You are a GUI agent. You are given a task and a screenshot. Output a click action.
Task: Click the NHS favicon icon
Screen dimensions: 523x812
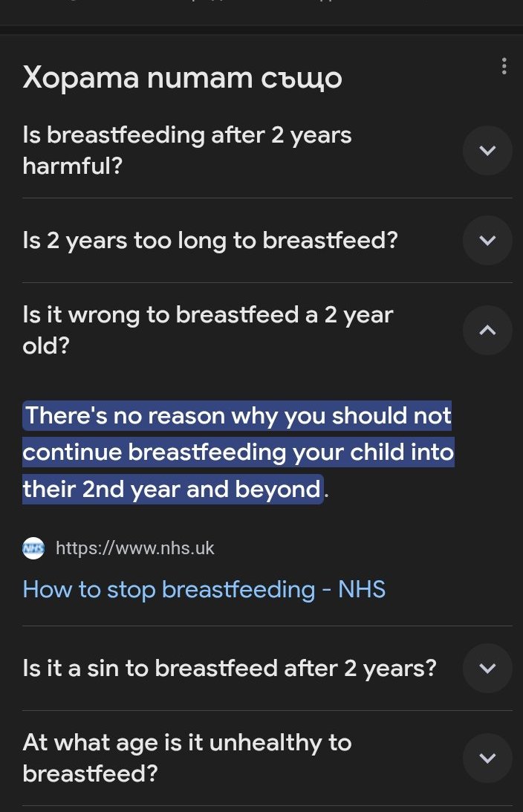tap(33, 549)
